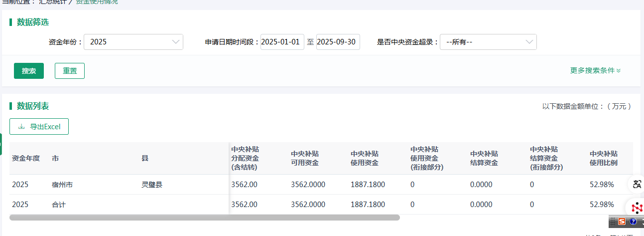Image resolution: width=644 pixels, height=236 pixels.
Task: Open the 是否中央资金超录 dropdown
Action: (488, 42)
